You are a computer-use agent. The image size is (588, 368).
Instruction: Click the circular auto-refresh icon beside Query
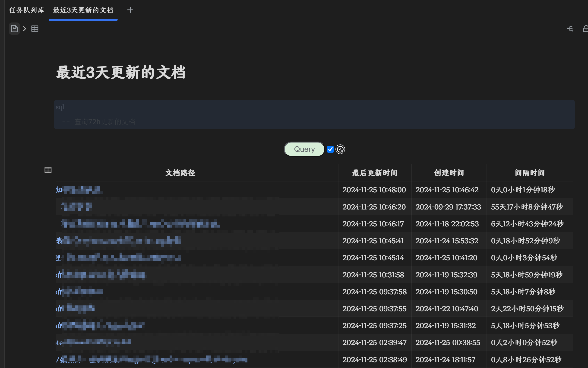[340, 149]
